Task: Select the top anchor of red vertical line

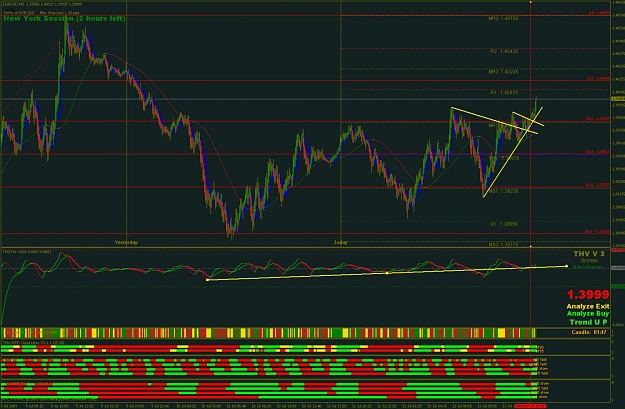Action: (x=531, y=2)
